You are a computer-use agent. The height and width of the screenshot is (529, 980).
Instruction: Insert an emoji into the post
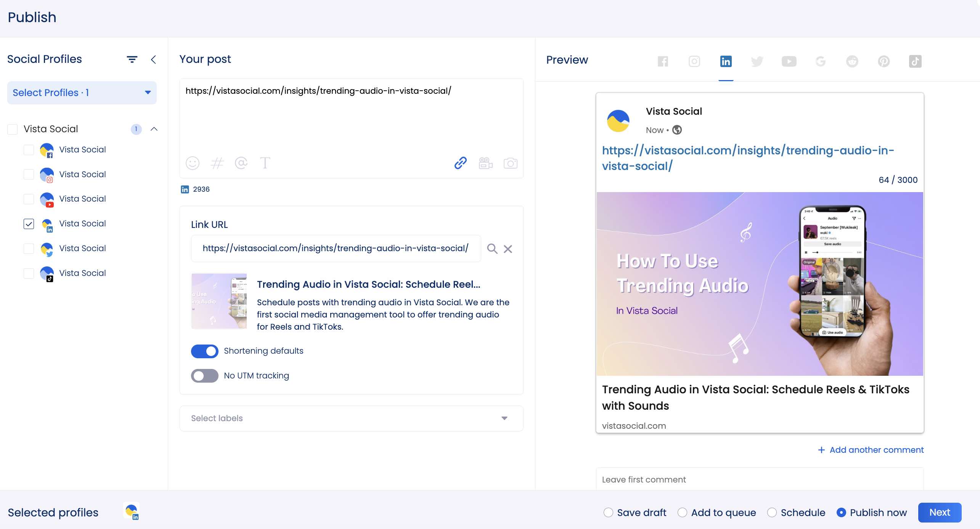point(192,163)
